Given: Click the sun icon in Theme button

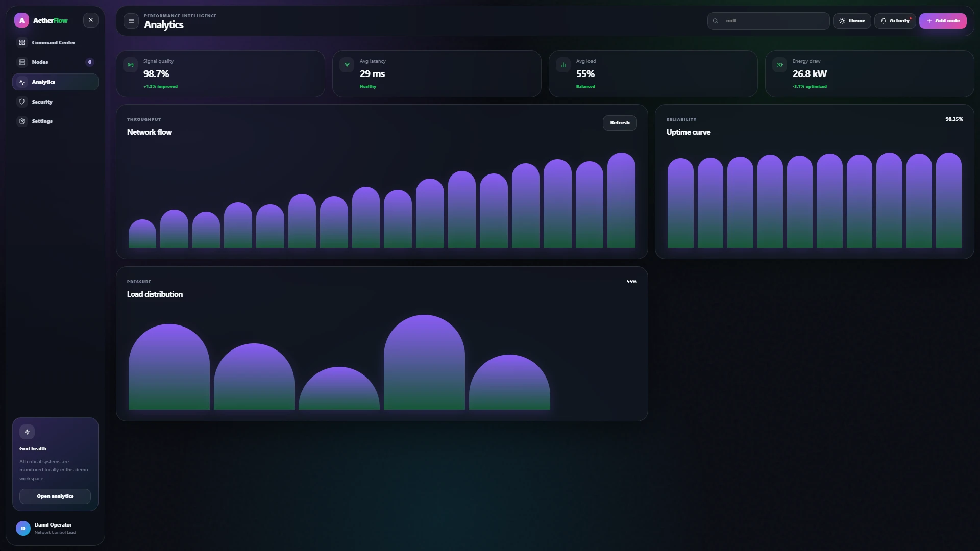Looking at the screenshot, I should point(842,21).
